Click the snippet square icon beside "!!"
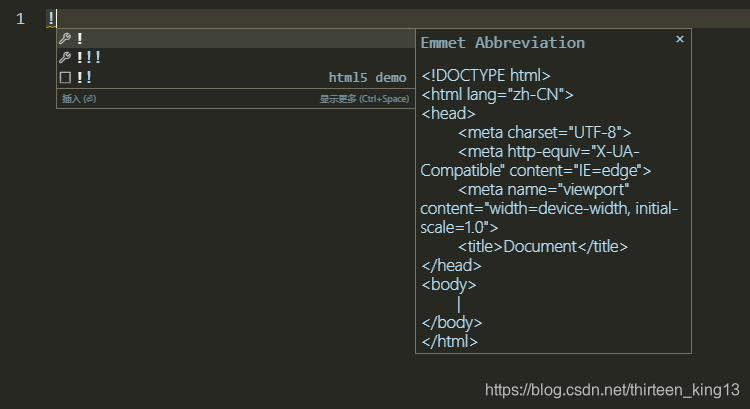 (65, 77)
